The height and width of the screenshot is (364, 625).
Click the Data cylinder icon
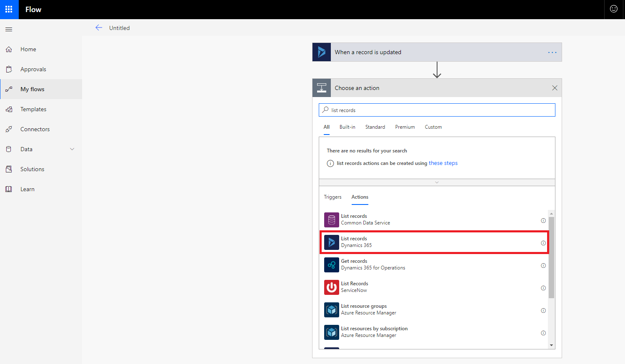point(9,149)
